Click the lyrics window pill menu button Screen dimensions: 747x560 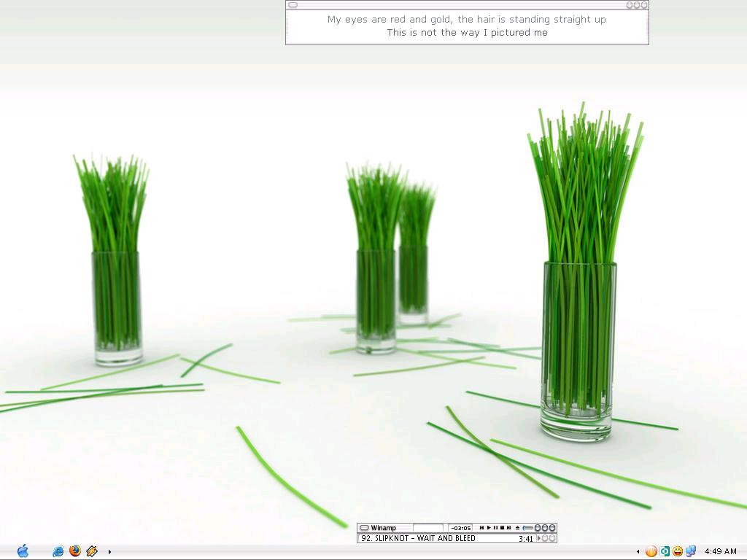pyautogui.click(x=293, y=5)
